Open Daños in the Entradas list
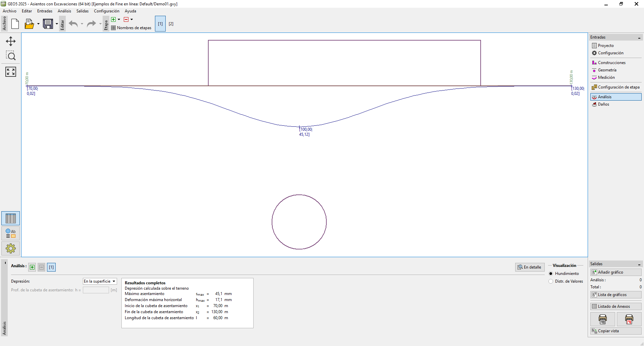This screenshot has width=644, height=346. click(x=603, y=104)
